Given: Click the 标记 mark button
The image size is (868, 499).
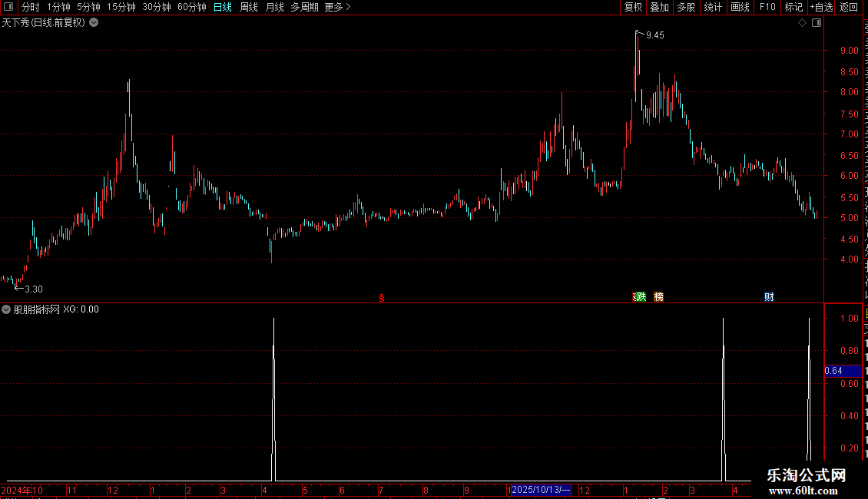Looking at the screenshot, I should click(x=793, y=7).
